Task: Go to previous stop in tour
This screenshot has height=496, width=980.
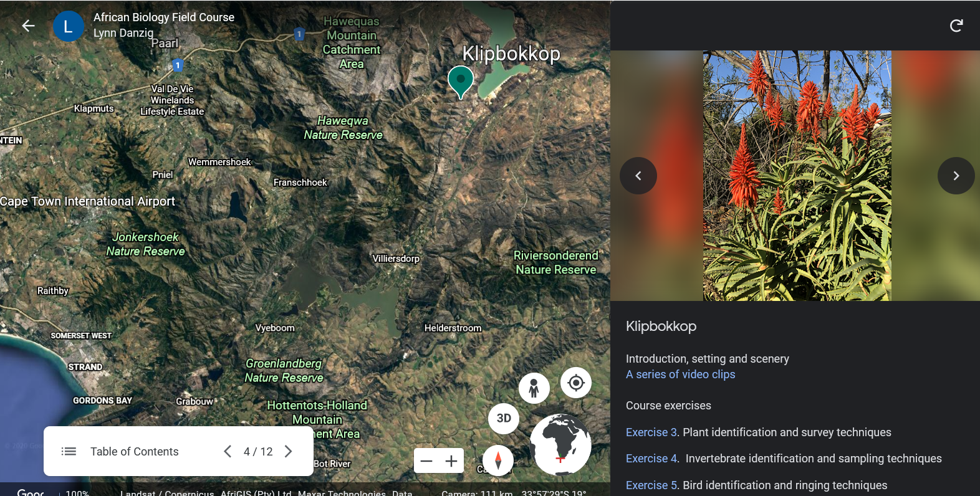Action: 228,451
